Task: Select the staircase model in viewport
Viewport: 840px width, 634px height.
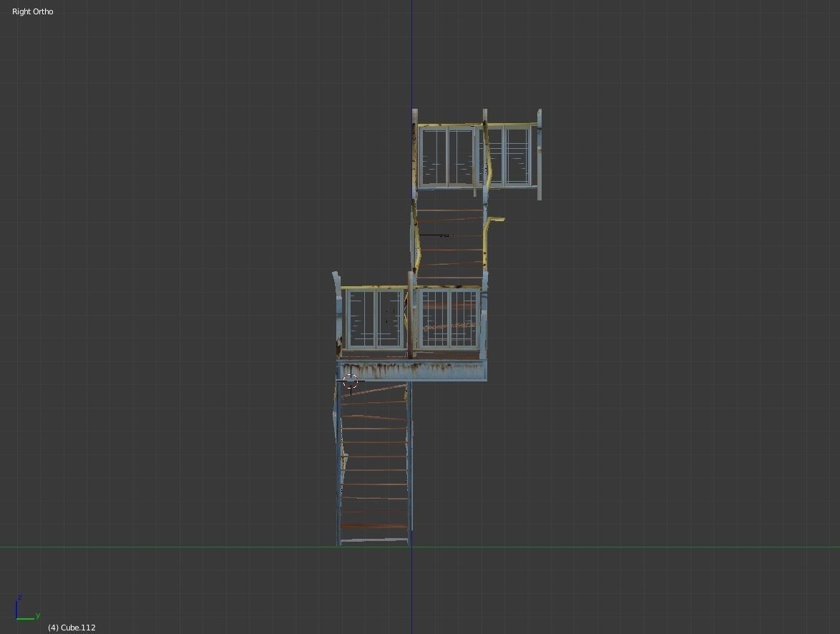Action: click(436, 328)
